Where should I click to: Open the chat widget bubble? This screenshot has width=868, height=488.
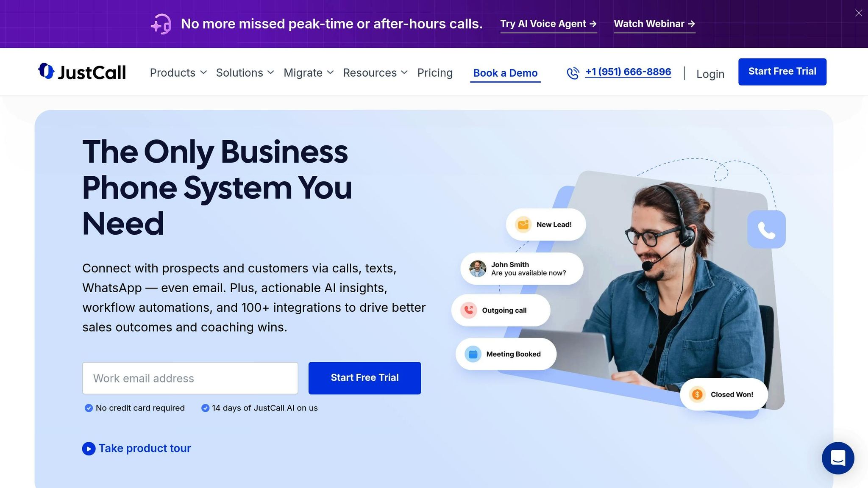[x=838, y=458]
